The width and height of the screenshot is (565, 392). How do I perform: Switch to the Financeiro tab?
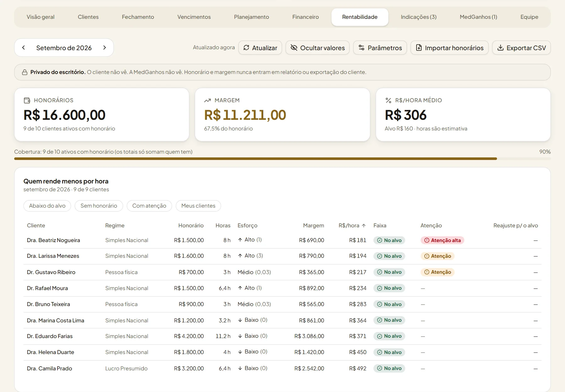[x=306, y=17]
